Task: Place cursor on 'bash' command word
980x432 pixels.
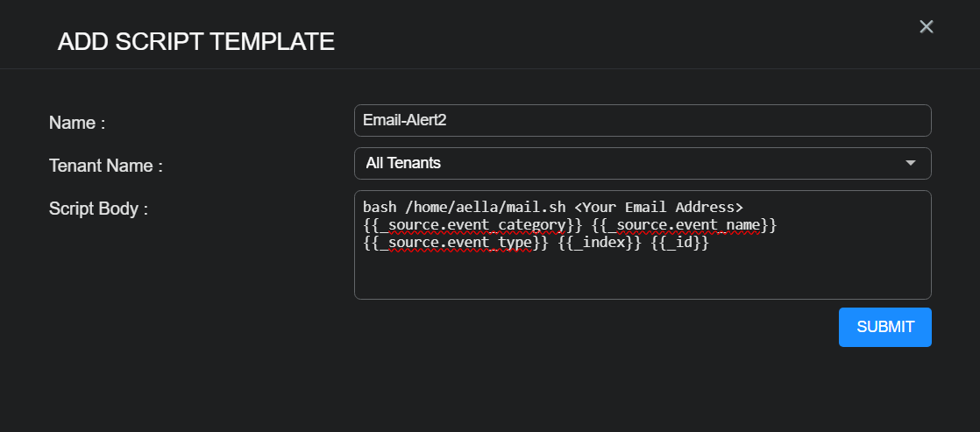Action: (x=379, y=208)
